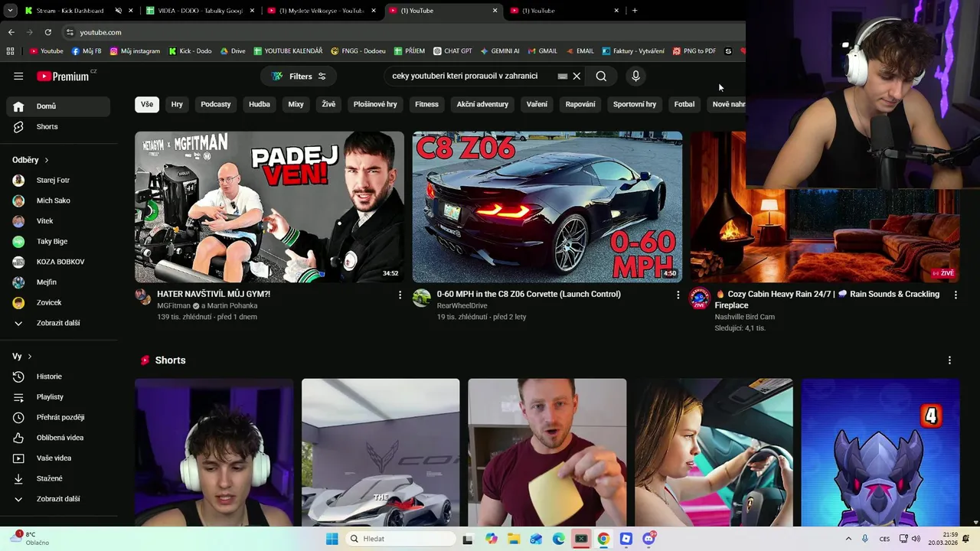Select the Fitness category chip
This screenshot has width=980, height=551.
(x=426, y=104)
